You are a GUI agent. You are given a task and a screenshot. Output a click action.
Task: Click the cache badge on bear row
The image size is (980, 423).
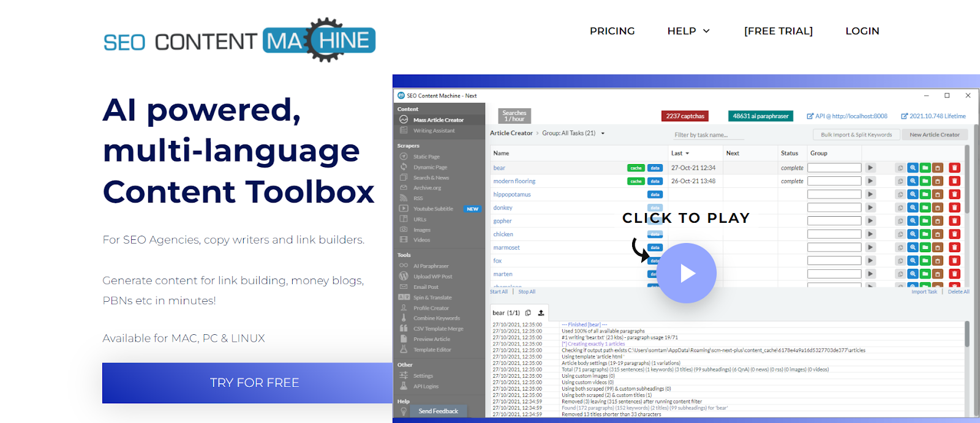click(636, 168)
